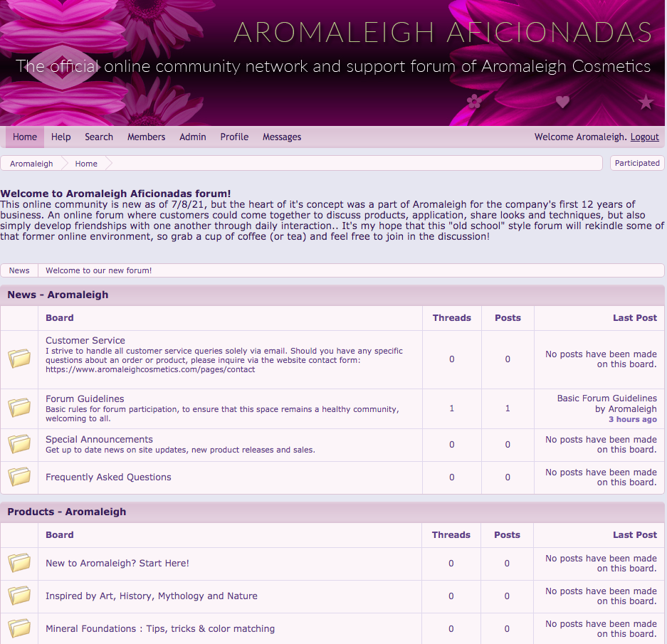The image size is (667, 644).
Task: Click the Posts column header in News table
Action: coord(508,318)
